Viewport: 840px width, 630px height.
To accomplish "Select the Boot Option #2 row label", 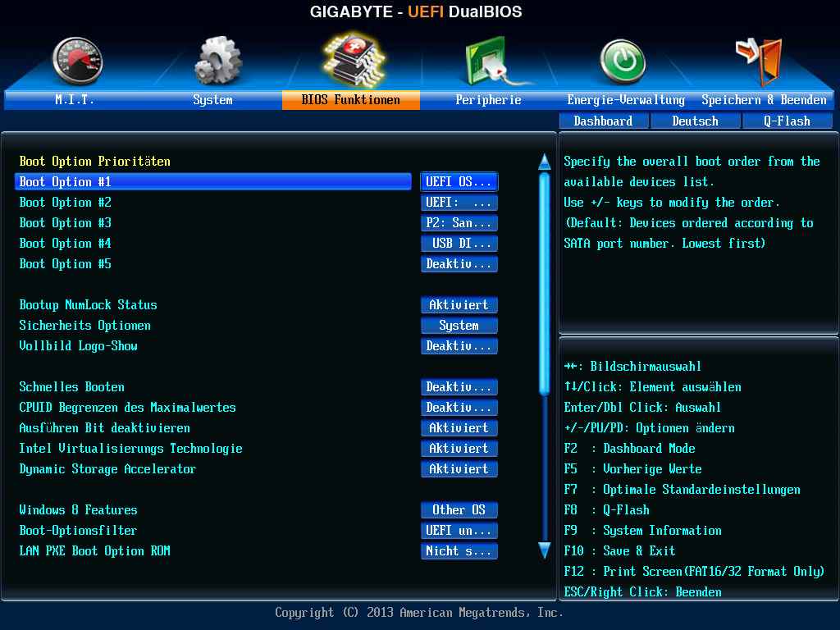I will click(66, 203).
